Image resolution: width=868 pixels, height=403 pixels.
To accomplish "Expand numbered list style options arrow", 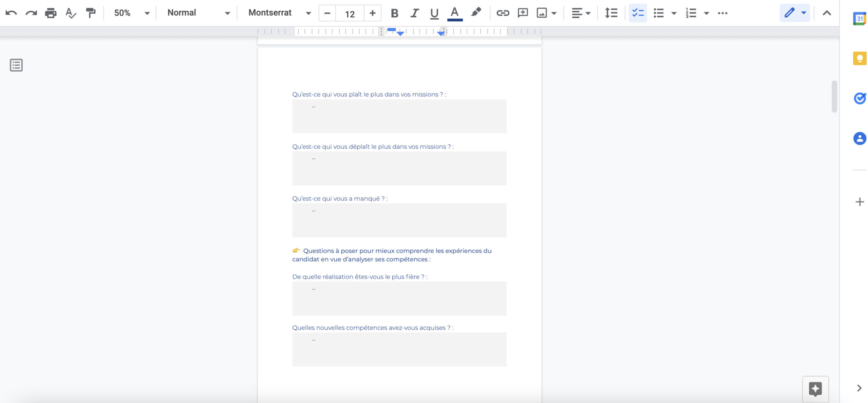I will click(x=706, y=13).
